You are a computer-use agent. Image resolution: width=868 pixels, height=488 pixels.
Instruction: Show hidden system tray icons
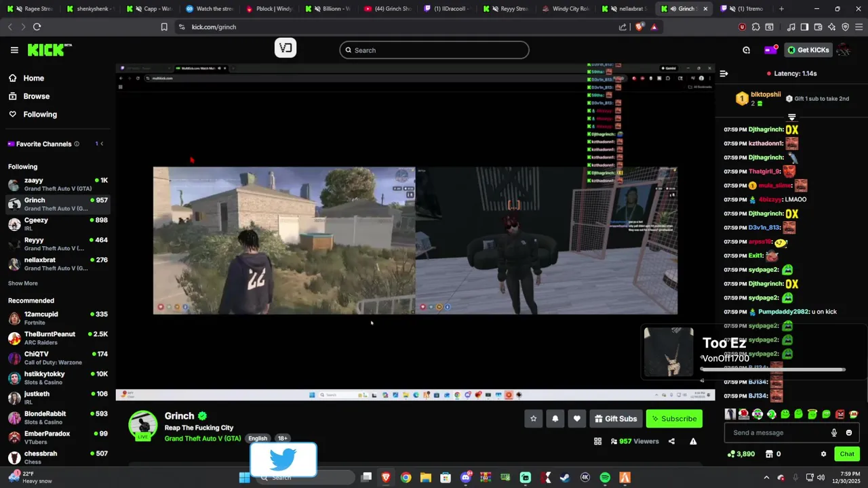766,477
